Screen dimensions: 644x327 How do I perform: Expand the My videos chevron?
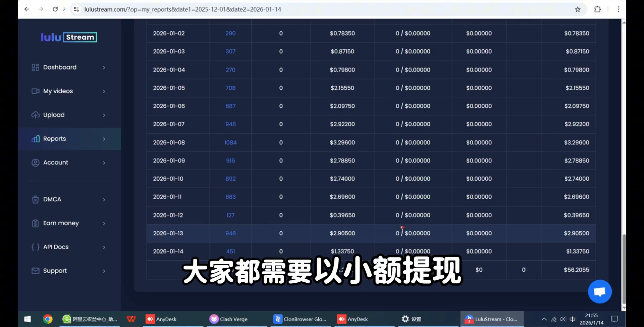click(104, 91)
